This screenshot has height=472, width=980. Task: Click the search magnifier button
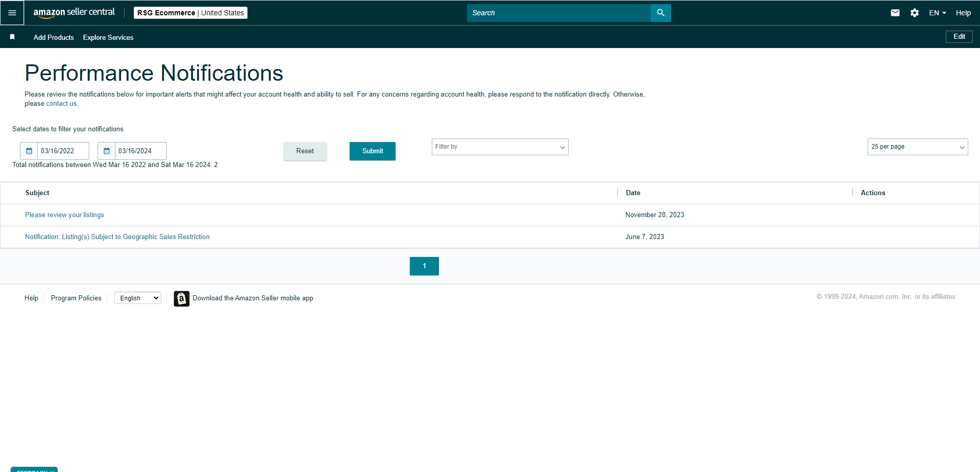coord(660,13)
